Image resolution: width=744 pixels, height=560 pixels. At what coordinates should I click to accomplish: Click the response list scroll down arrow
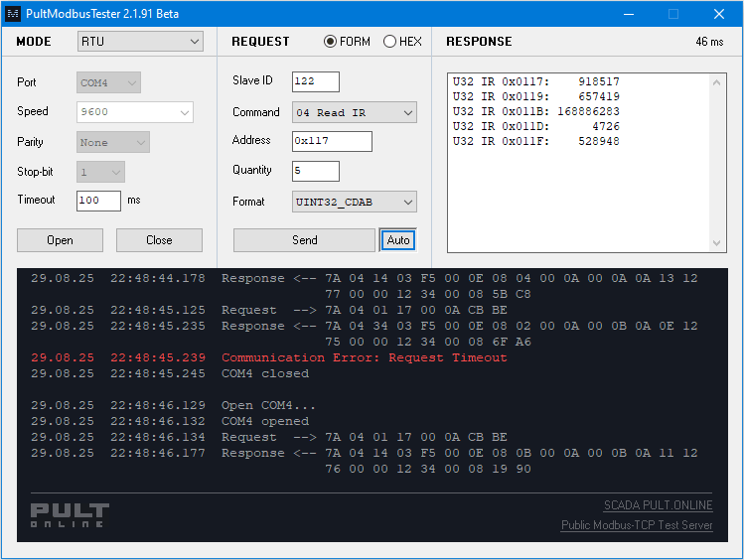pyautogui.click(x=718, y=243)
